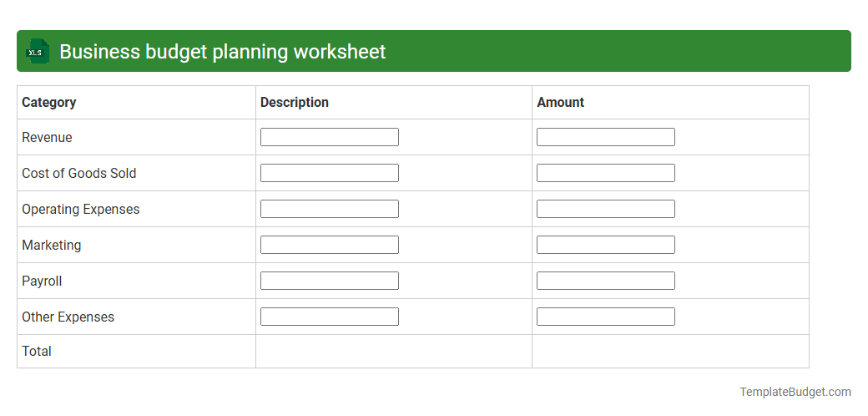868x416 pixels.
Task: Focus Cost of Goods Sold description field
Action: 330,173
